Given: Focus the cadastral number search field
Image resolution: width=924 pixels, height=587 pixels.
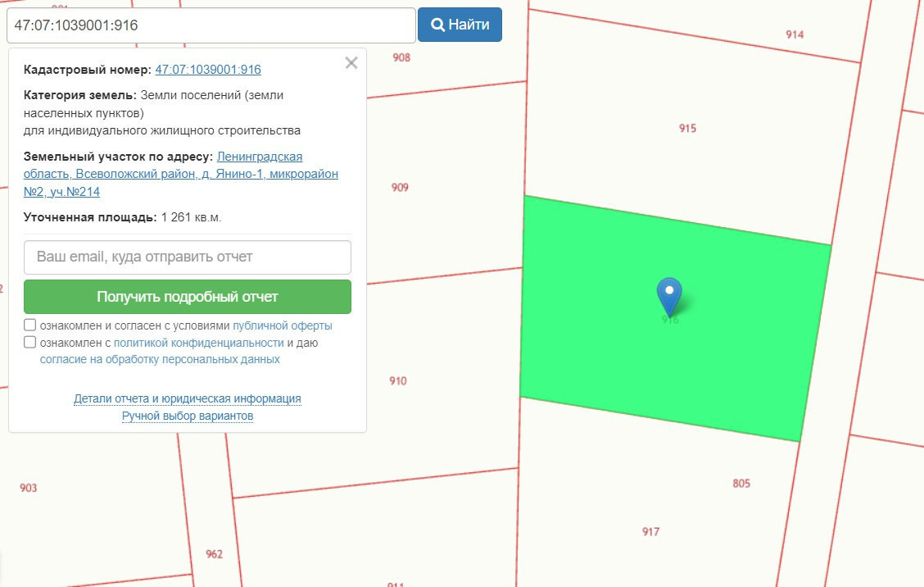Looking at the screenshot, I should coord(211,25).
